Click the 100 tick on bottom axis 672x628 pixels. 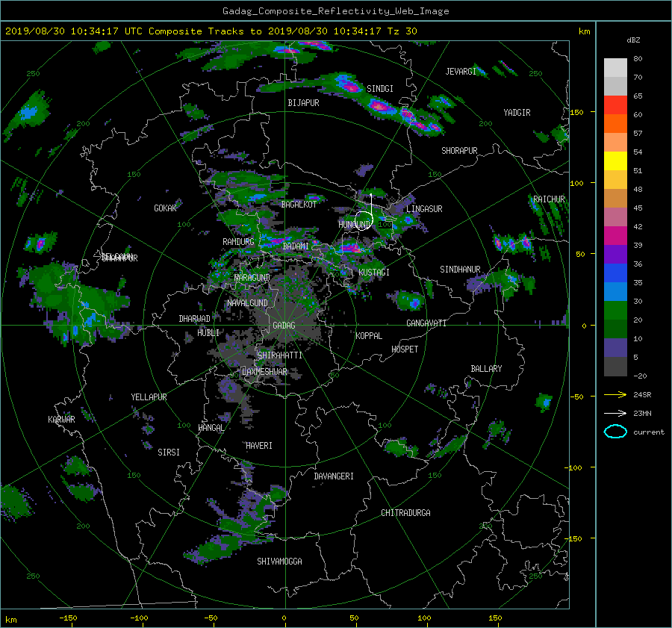point(424,618)
